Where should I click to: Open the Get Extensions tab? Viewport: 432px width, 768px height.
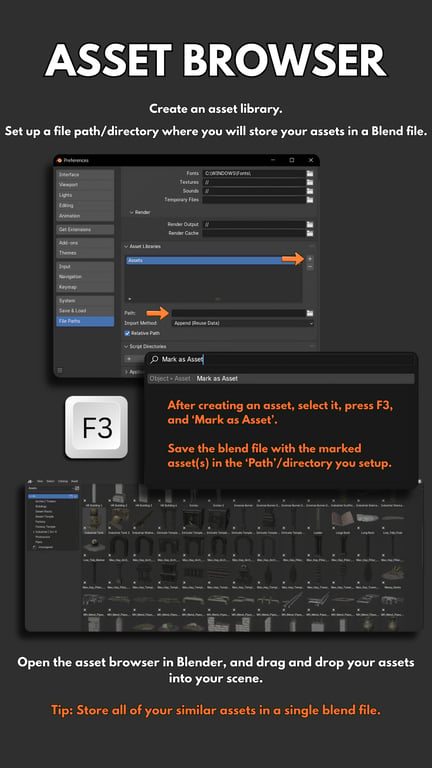85,229
